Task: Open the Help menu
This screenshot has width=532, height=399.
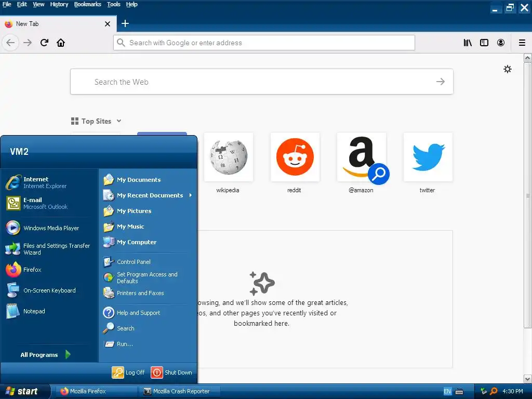Action: coord(131,4)
